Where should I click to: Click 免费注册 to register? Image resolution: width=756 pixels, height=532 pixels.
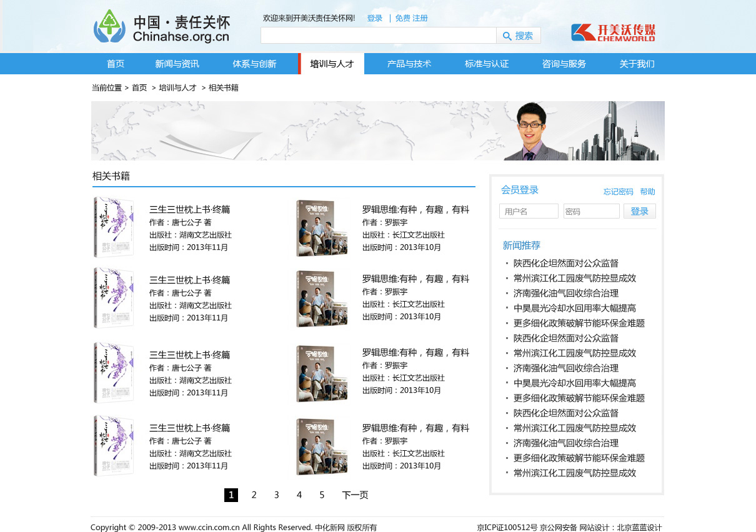(411, 18)
